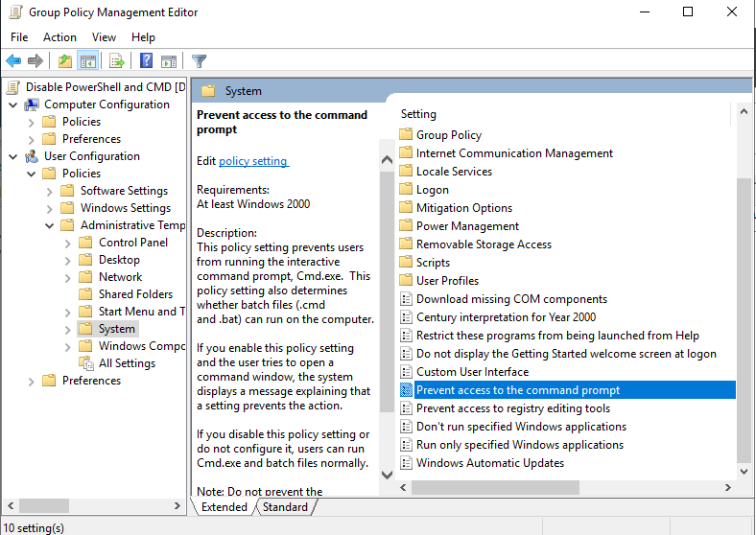Viewport: 756px width, 535px height.
Task: Click the description pane scroll down arrow
Action: click(388, 474)
